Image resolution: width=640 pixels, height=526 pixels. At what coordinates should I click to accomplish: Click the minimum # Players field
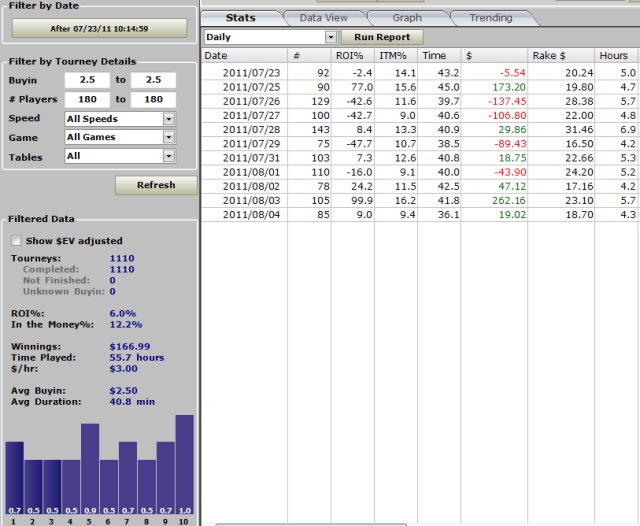tap(87, 100)
